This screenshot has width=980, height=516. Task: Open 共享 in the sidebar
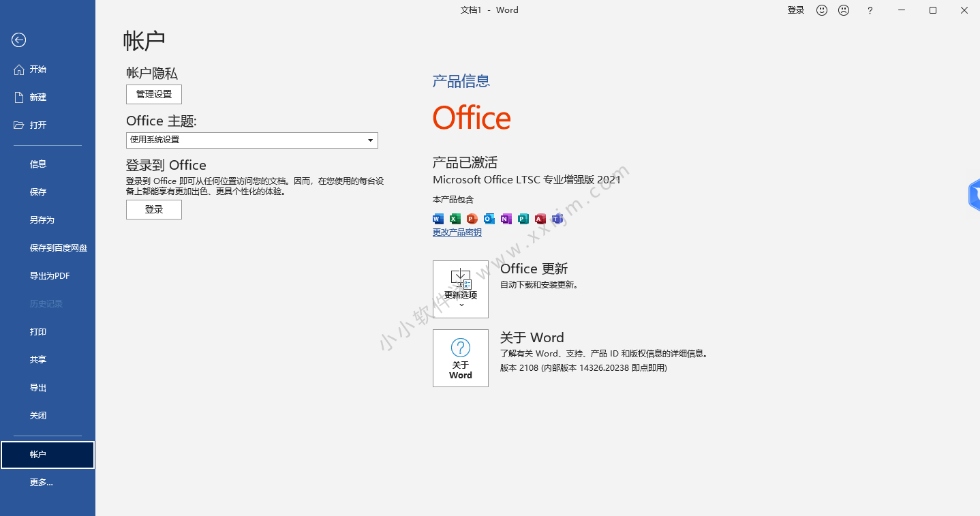click(x=48, y=360)
